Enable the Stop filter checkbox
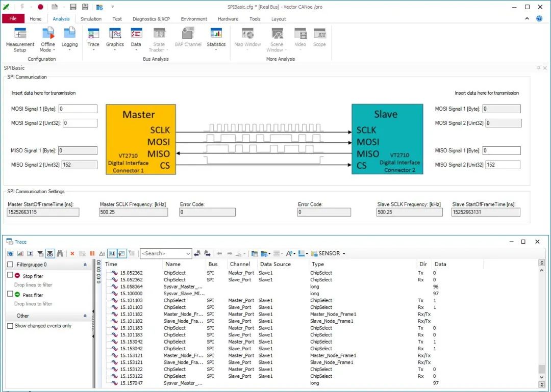This screenshot has height=392, width=551. coord(10,275)
